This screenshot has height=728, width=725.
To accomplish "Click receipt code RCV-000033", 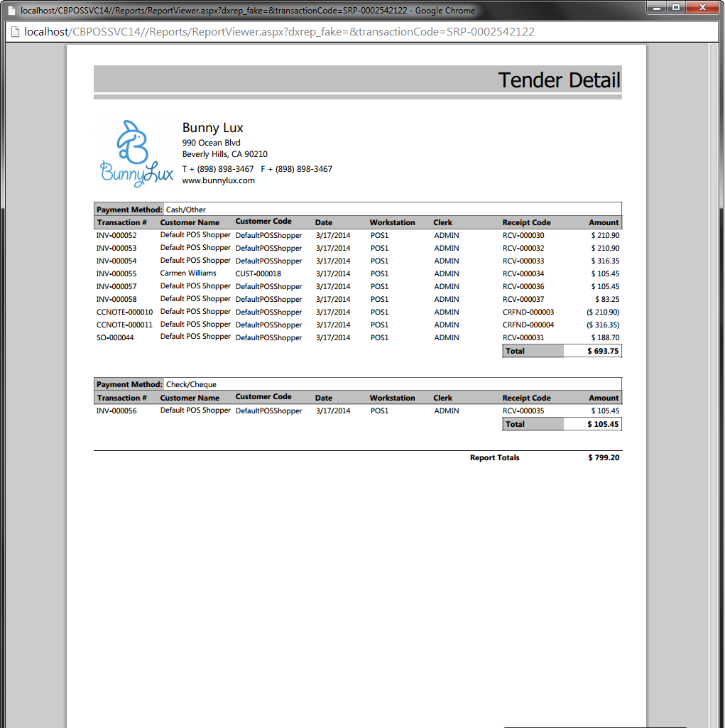I will (523, 261).
